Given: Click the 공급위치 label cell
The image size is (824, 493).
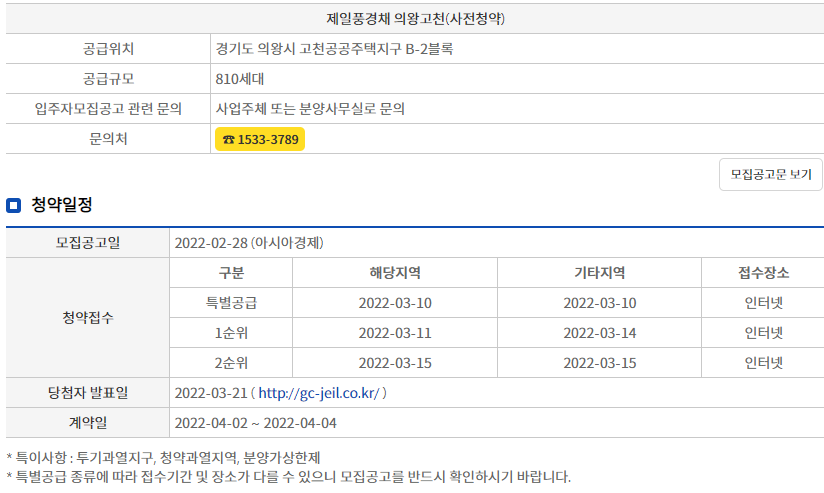Looking at the screenshot, I should coord(108,49).
